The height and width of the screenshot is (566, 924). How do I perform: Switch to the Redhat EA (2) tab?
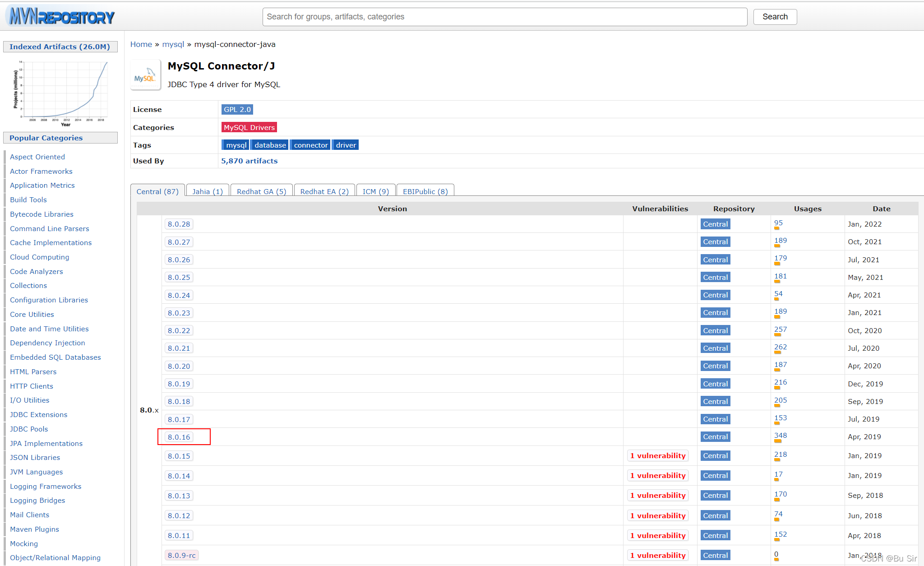(x=324, y=191)
